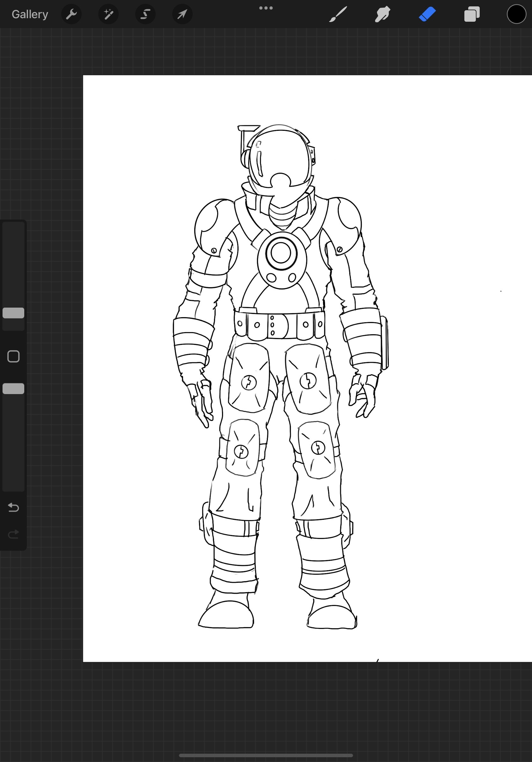Viewport: 532px width, 762px height.
Task: Tap the brush size slider handle
Action: click(13, 313)
